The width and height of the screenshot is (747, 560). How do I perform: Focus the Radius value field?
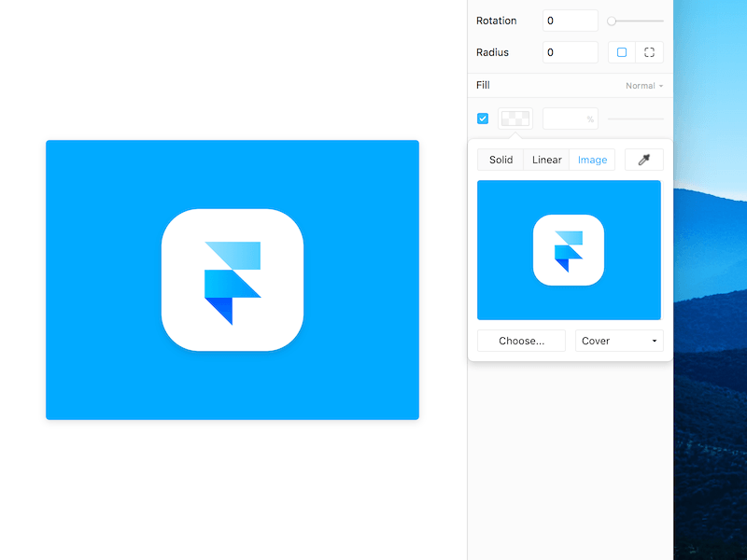tap(571, 52)
